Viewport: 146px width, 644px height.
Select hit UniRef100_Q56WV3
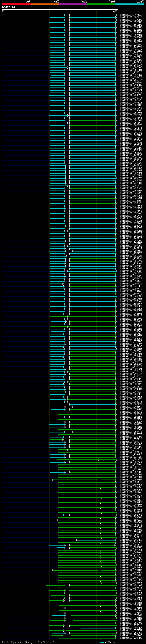point(131,77)
